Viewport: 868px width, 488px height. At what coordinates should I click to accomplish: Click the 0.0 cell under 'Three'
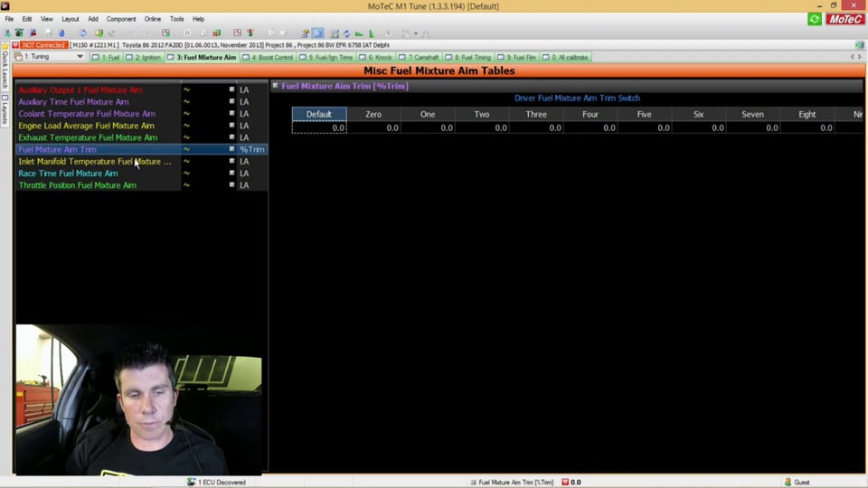click(536, 127)
